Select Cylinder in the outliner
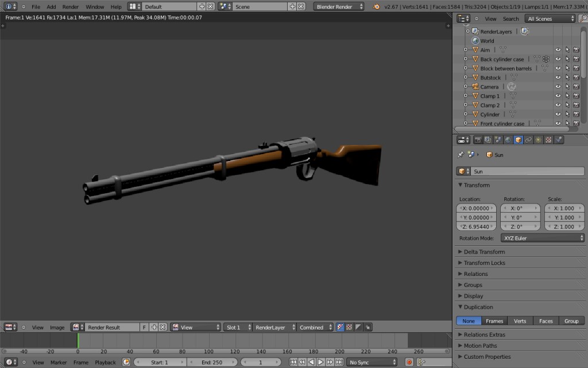Screen dimensions: 588x368 pos(490,114)
